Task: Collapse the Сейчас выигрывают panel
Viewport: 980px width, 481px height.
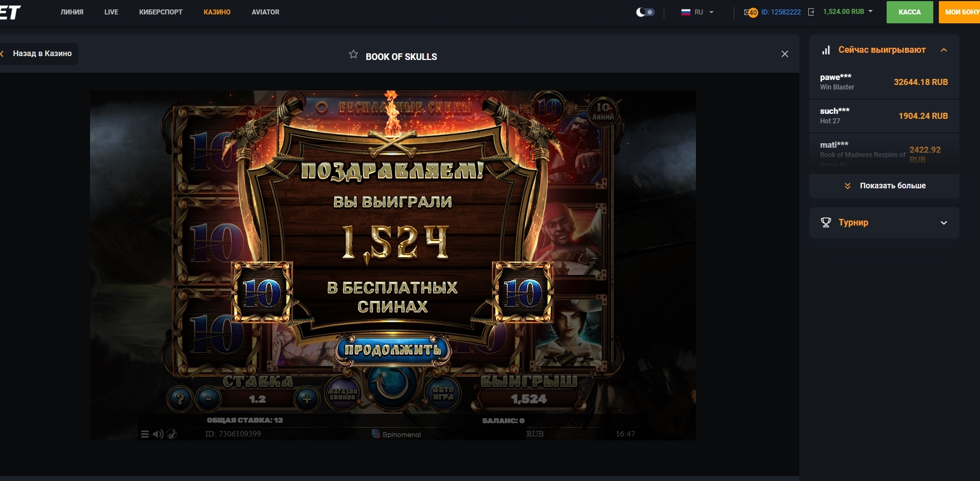Action: (943, 50)
